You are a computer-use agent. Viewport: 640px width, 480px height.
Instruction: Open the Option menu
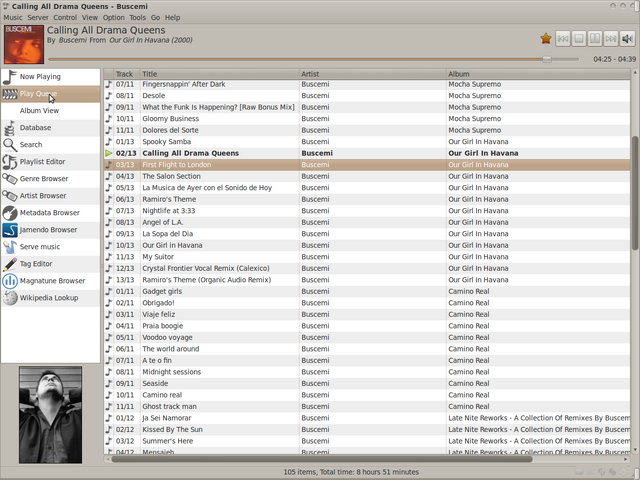113,18
